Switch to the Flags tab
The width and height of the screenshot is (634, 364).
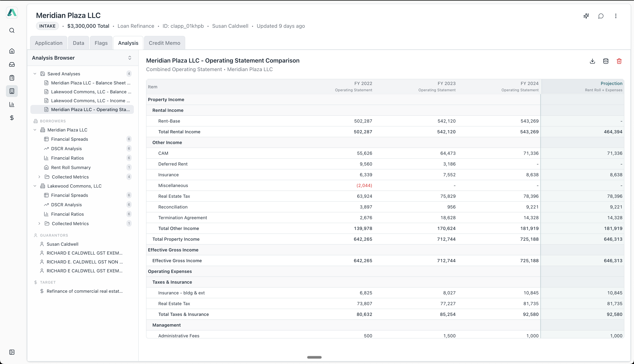tap(101, 43)
